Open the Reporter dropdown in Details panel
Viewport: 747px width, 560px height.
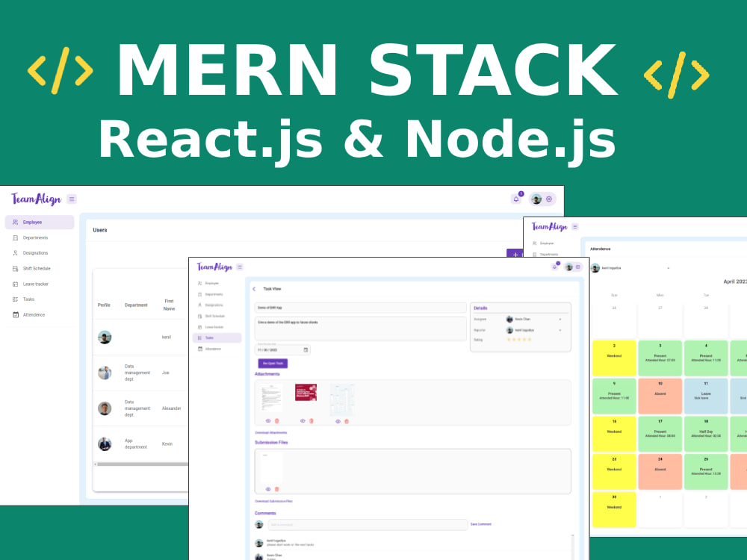coord(560,330)
